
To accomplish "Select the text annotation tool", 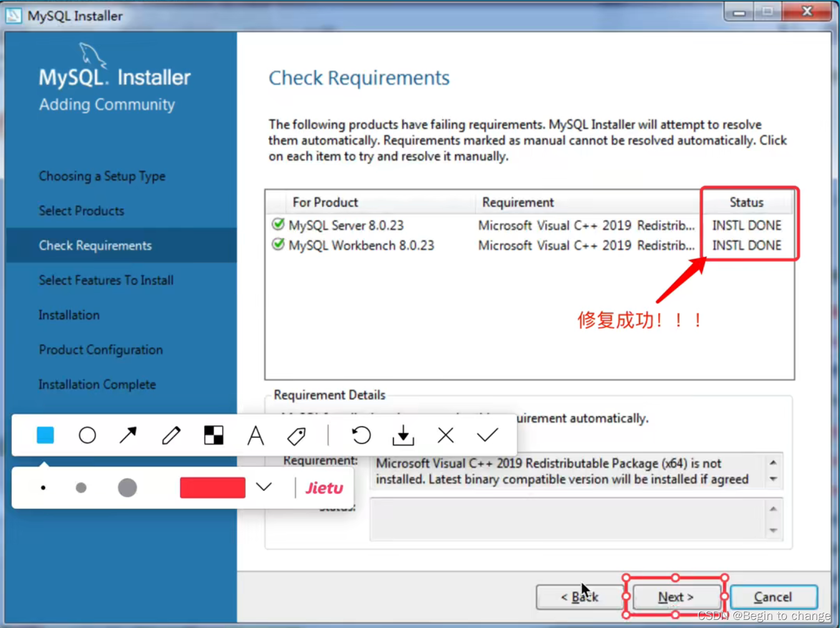I will pyautogui.click(x=255, y=435).
